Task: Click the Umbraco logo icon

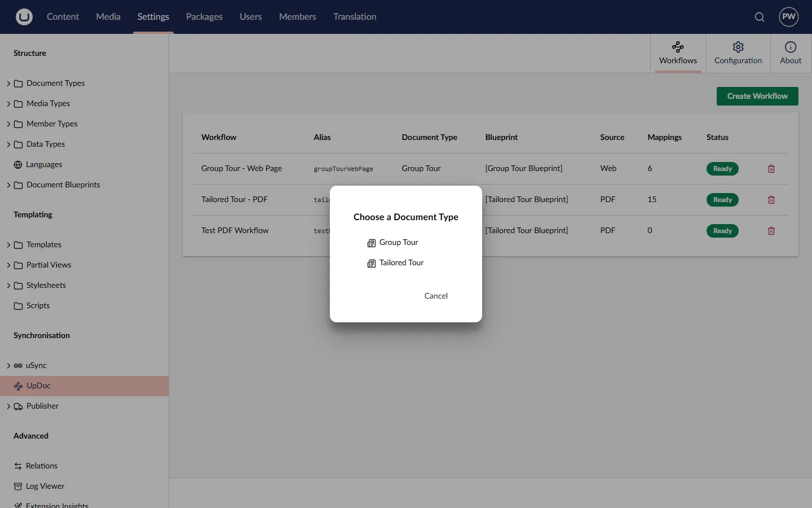Action: click(x=24, y=17)
